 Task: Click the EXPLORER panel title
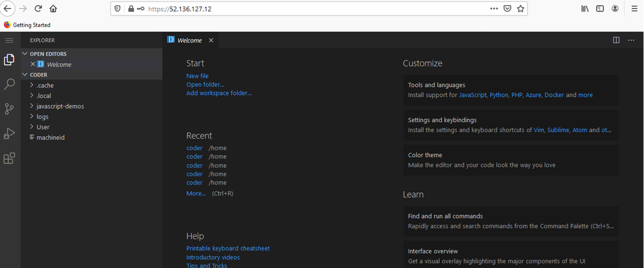point(42,40)
